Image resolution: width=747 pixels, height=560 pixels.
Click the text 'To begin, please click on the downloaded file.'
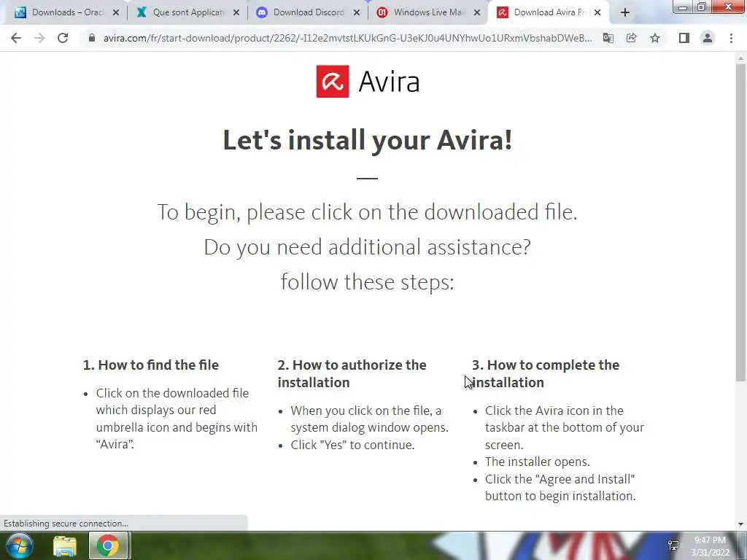tap(368, 212)
